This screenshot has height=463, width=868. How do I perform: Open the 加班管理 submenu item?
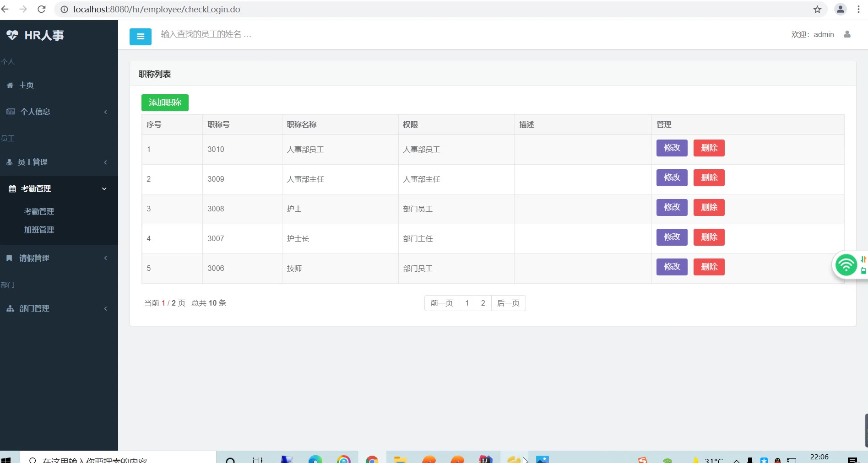(39, 230)
